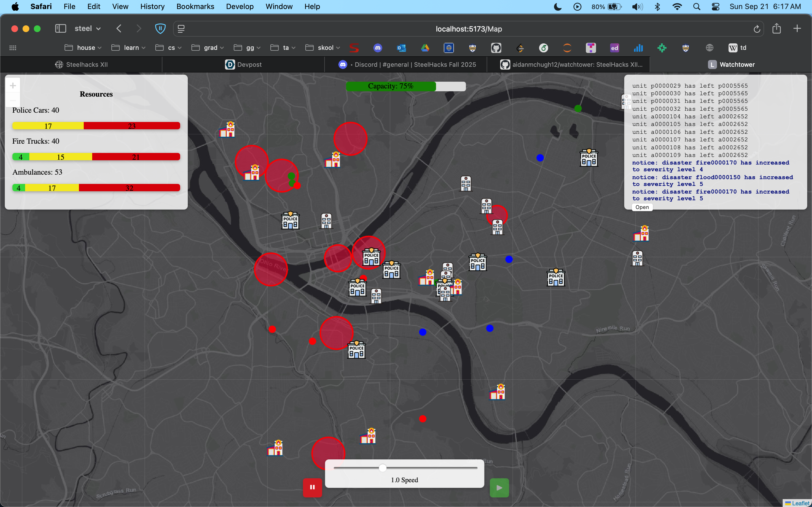
Task: Click the Discord bookmark icon
Action: point(378,48)
